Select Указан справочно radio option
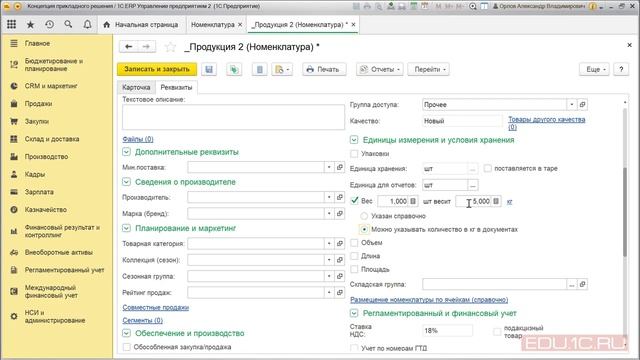The width and height of the screenshot is (640, 360). point(364,216)
